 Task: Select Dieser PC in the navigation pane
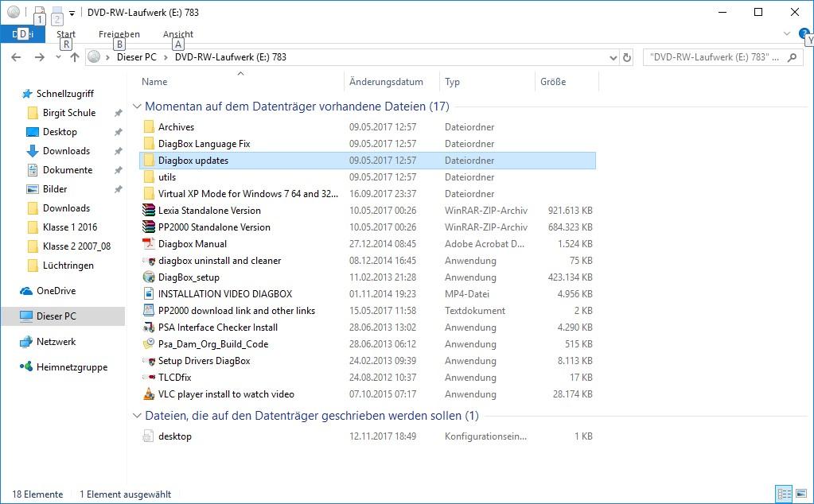56,316
